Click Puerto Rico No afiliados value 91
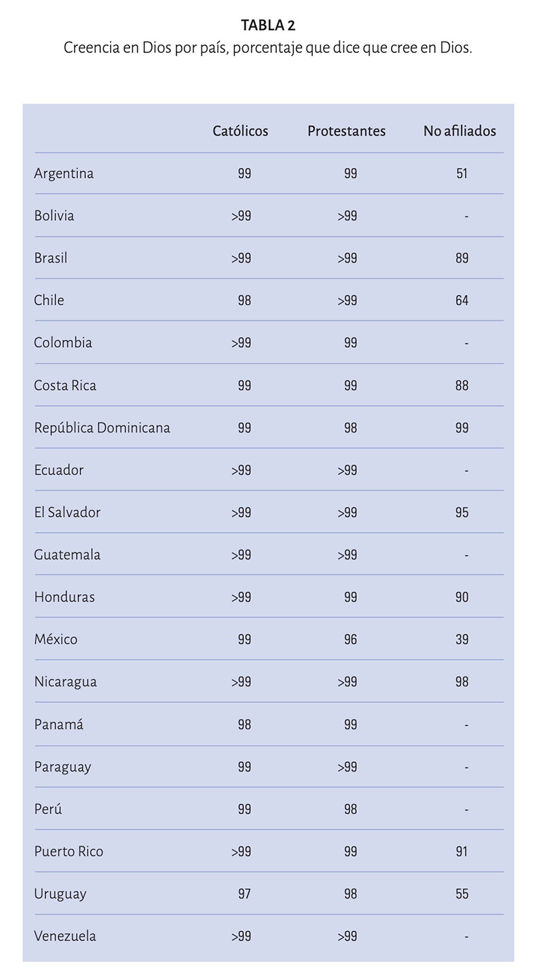This screenshot has height=980, width=543. [462, 852]
